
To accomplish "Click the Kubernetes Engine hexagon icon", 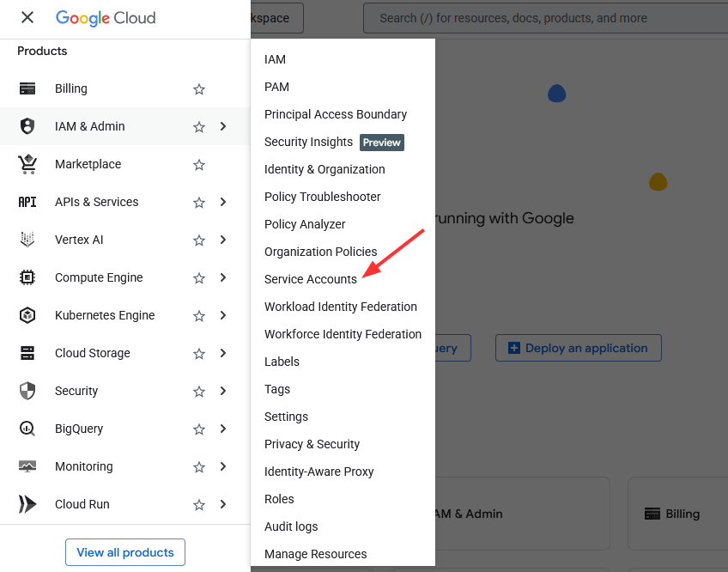I will tap(27, 315).
